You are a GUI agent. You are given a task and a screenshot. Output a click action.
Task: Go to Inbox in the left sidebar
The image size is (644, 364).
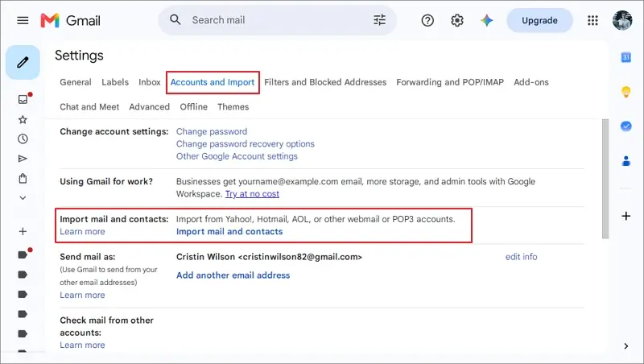pos(23,99)
